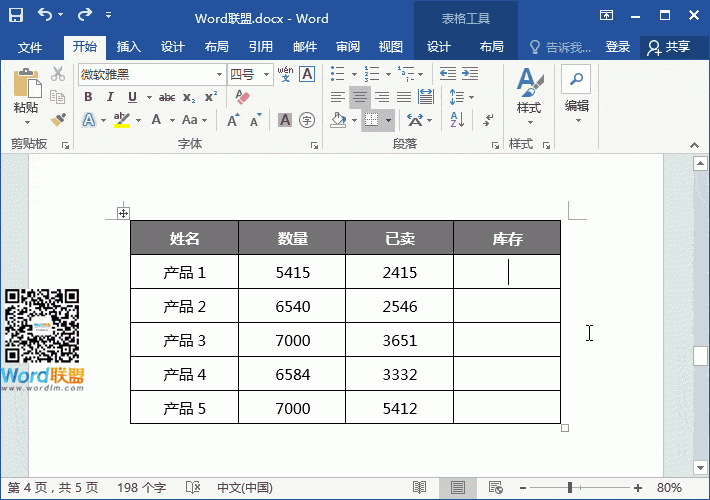Switch to the 邮件 Mailings tab
Image resolution: width=710 pixels, height=500 pixels.
pos(305,47)
